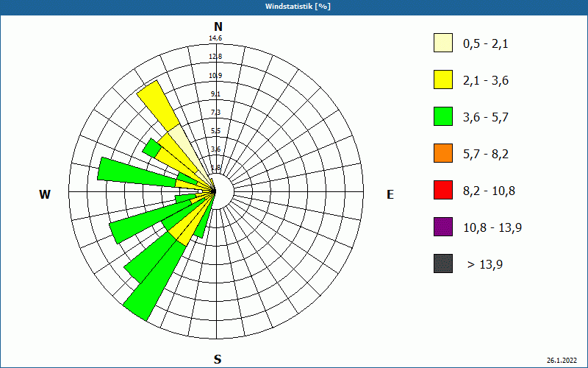Click the 9,1 radial axis value
Image resolution: width=588 pixels, height=368 pixels.
pyautogui.click(x=215, y=94)
